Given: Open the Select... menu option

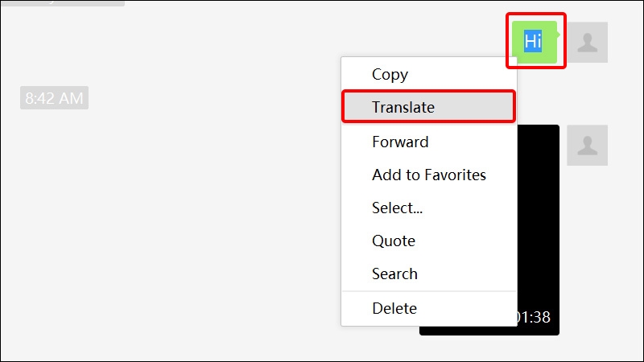Looking at the screenshot, I should tap(397, 208).
